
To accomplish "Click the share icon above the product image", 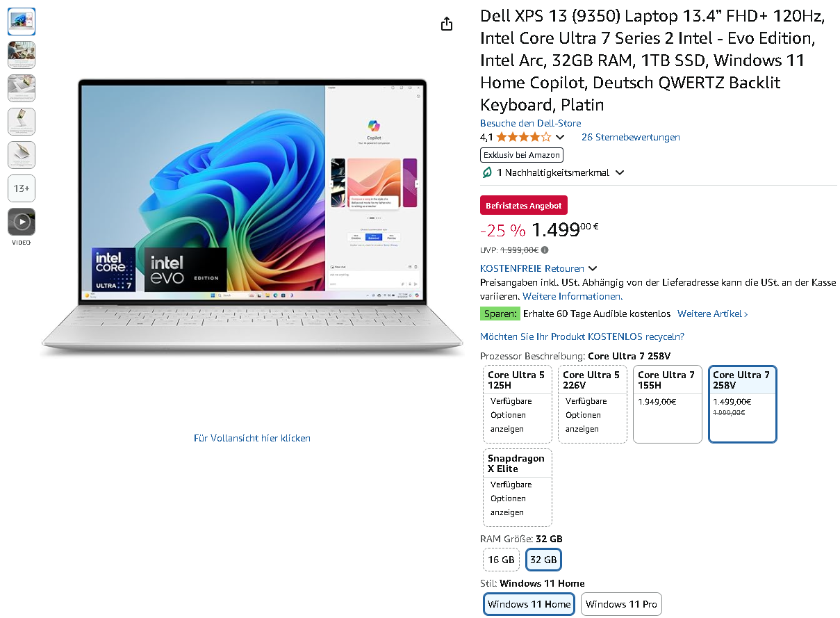I will [x=447, y=24].
